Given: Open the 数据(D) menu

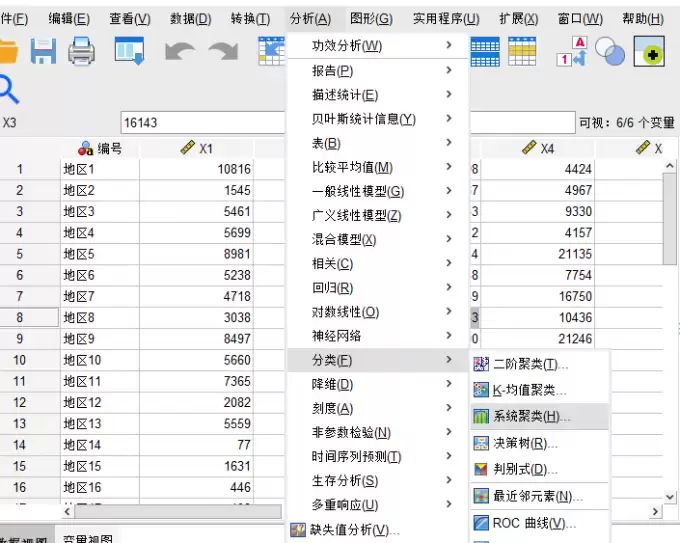Looking at the screenshot, I should (x=190, y=19).
